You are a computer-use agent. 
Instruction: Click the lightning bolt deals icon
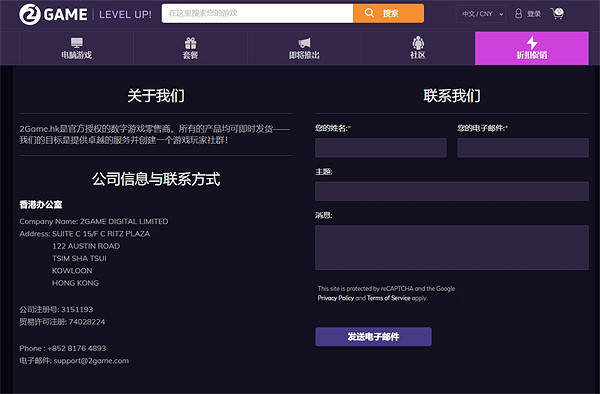pyautogui.click(x=532, y=42)
